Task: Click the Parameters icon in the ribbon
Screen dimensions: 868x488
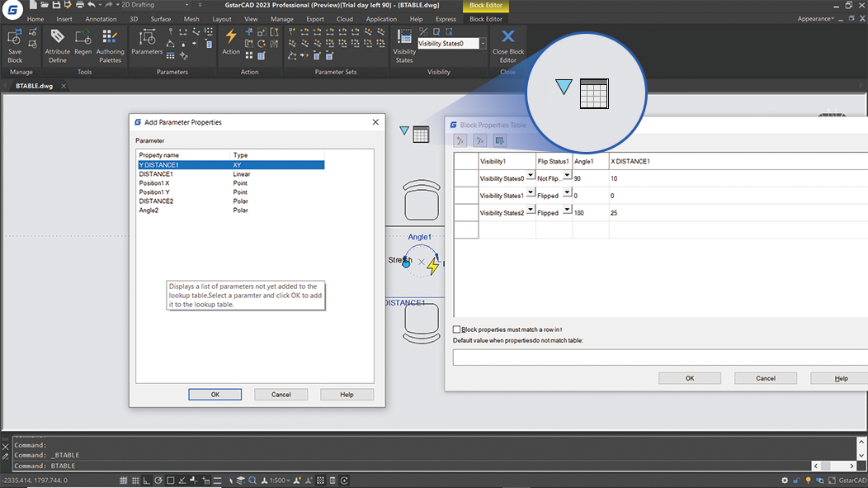Action: click(x=147, y=38)
